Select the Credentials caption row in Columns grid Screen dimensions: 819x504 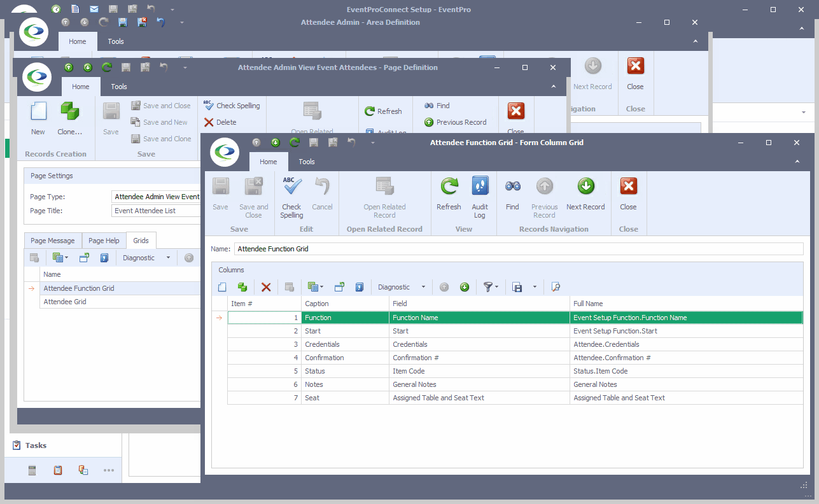coord(345,344)
